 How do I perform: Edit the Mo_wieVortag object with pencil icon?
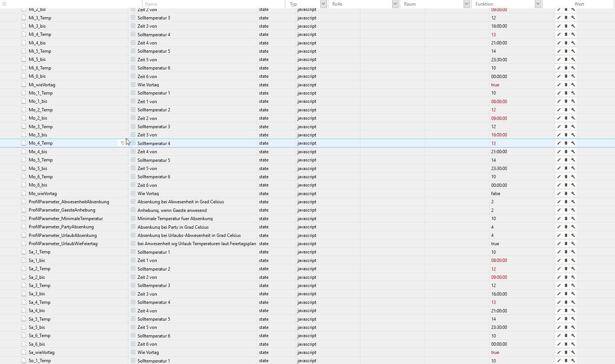(559, 194)
